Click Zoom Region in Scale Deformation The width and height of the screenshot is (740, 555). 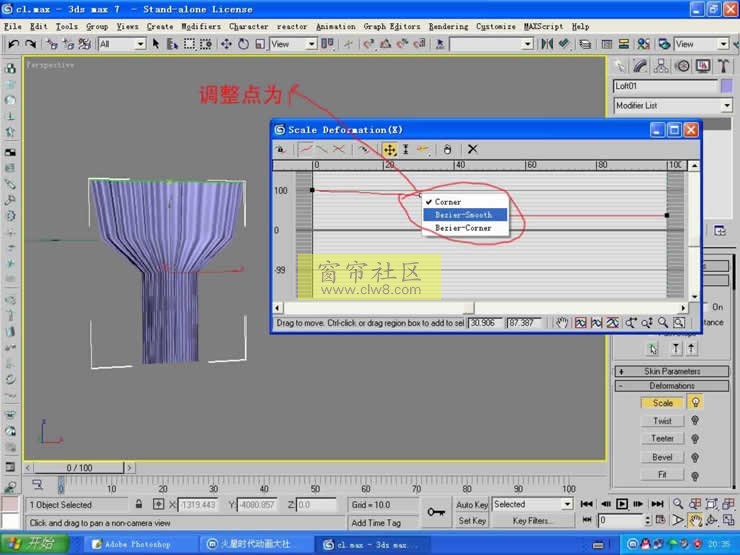679,323
